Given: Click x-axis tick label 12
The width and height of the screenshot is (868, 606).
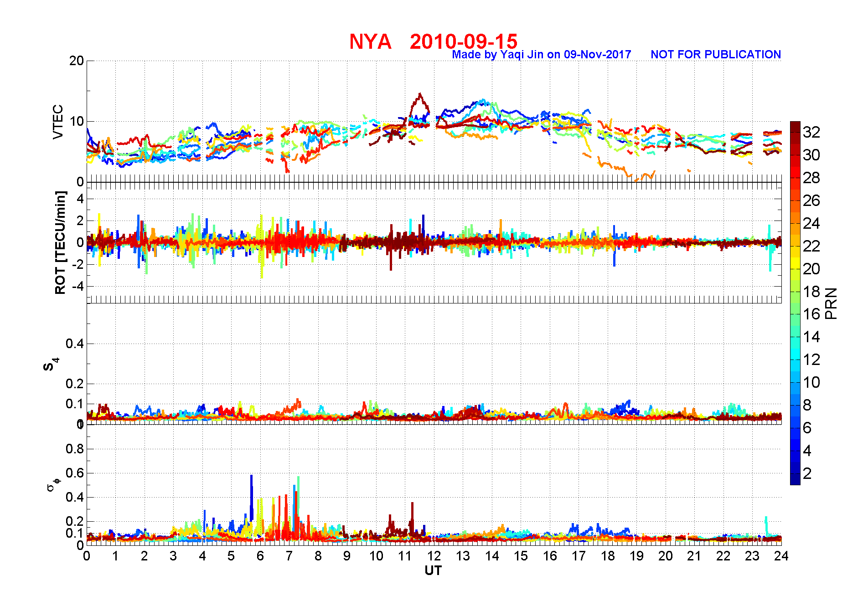Looking at the screenshot, I should 434,556.
